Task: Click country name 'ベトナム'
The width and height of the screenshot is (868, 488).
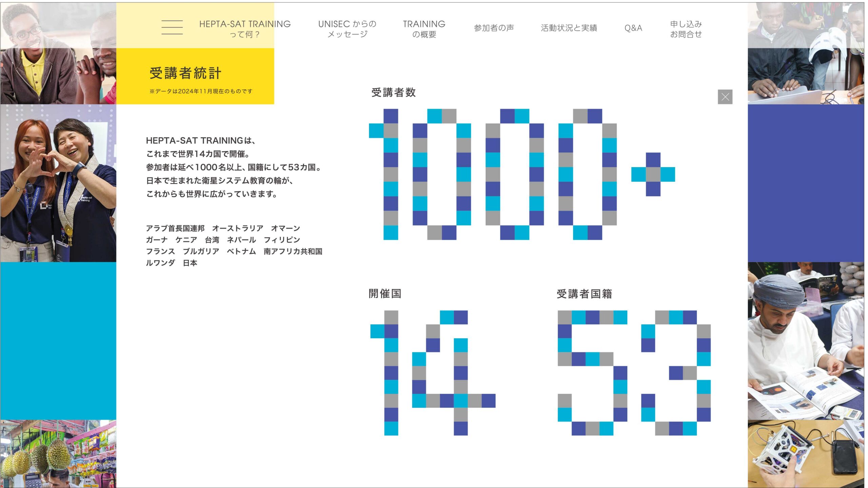Action: (241, 251)
